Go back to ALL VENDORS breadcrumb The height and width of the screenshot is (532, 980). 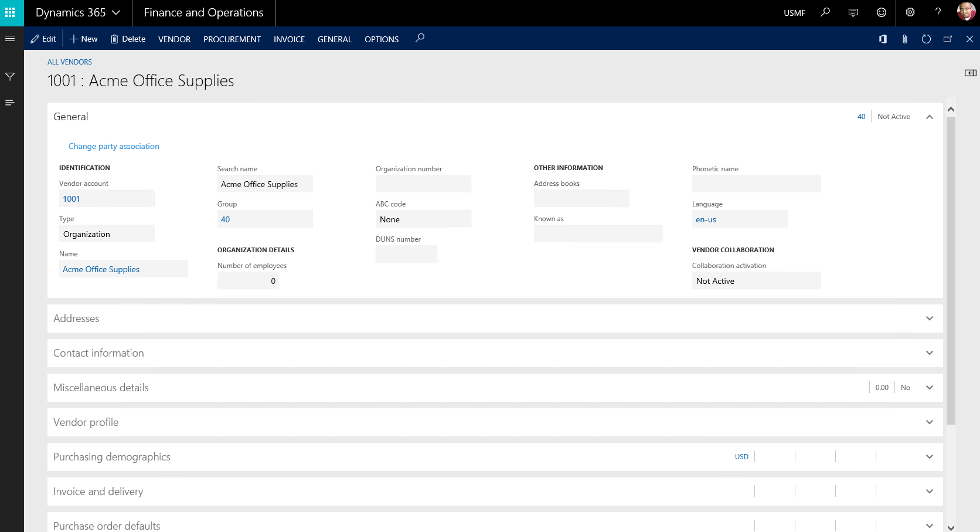[70, 62]
